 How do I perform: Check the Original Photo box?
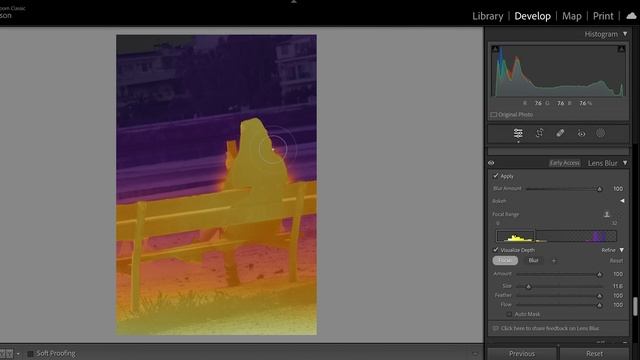click(x=493, y=115)
